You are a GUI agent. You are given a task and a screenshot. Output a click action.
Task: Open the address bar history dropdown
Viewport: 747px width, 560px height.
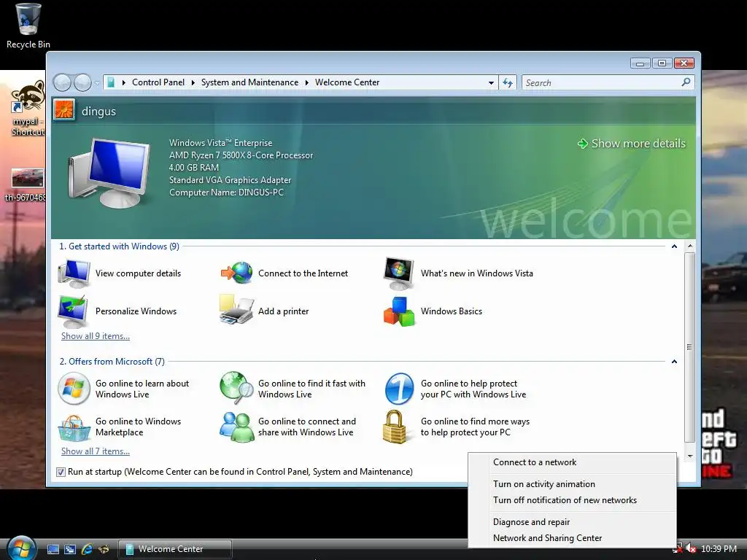tap(491, 83)
